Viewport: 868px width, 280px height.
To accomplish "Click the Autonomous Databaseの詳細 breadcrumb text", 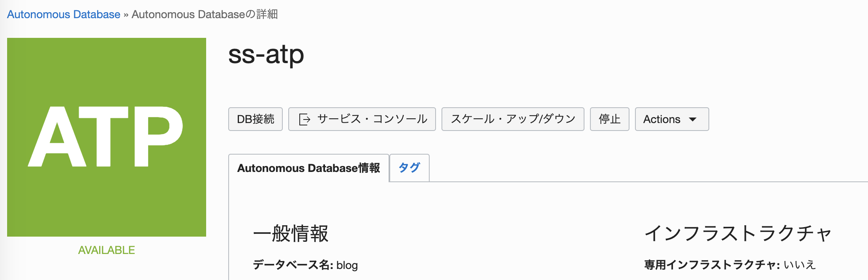I will [205, 14].
